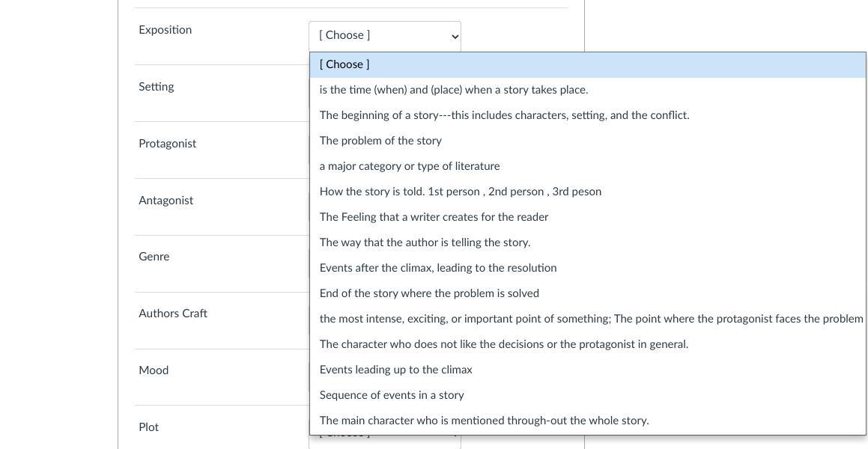Select 'The problem of the story' option
This screenshot has height=449, width=868.
380,141
